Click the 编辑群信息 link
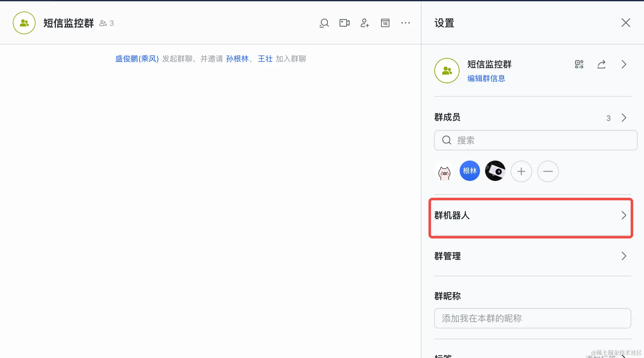 coord(486,79)
